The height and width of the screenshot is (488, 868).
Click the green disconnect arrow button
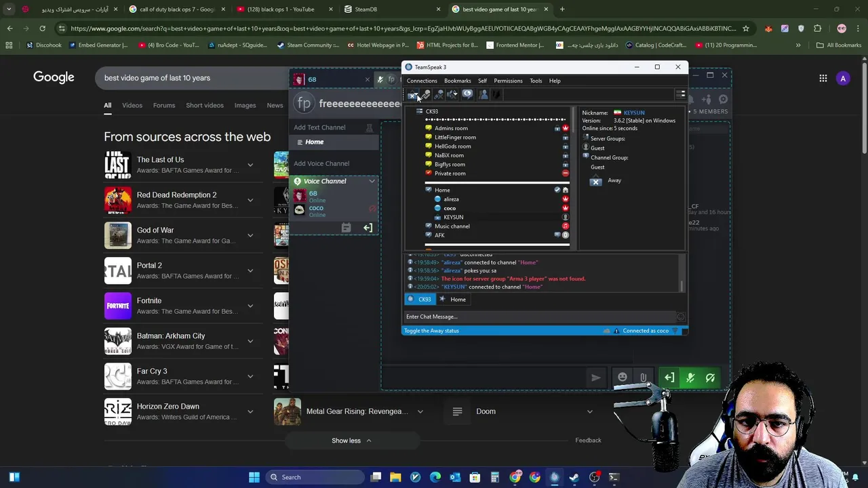point(669,378)
